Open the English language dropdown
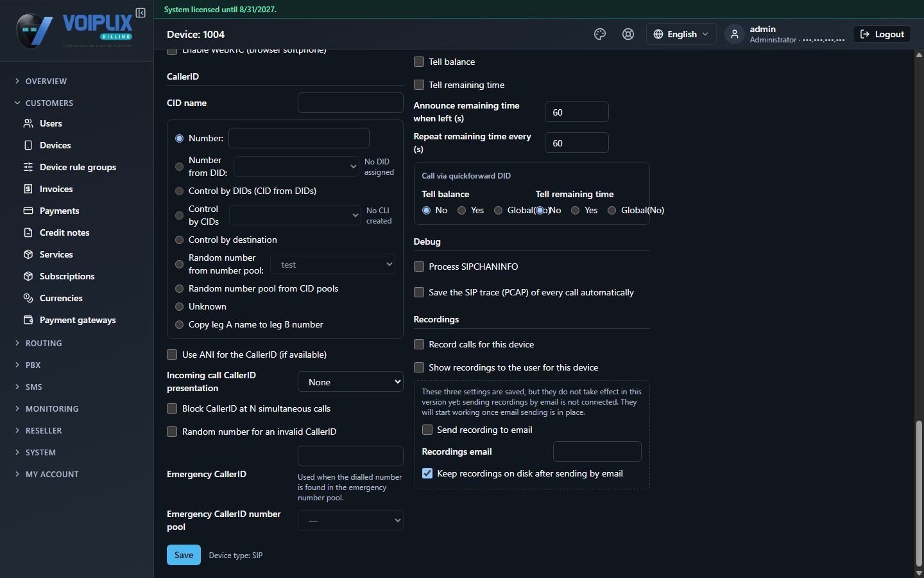This screenshot has width=924, height=578. point(681,34)
